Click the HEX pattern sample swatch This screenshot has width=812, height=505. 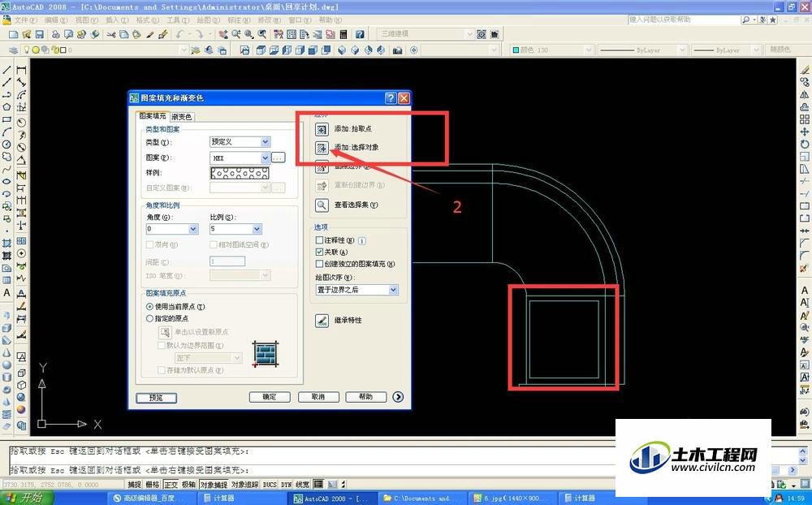(x=240, y=173)
